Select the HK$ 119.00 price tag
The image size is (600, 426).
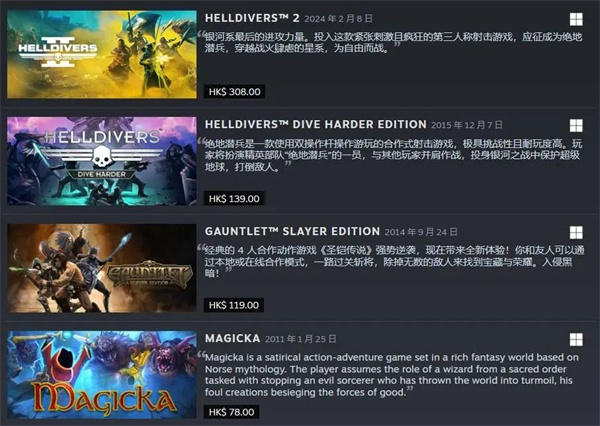tap(233, 305)
